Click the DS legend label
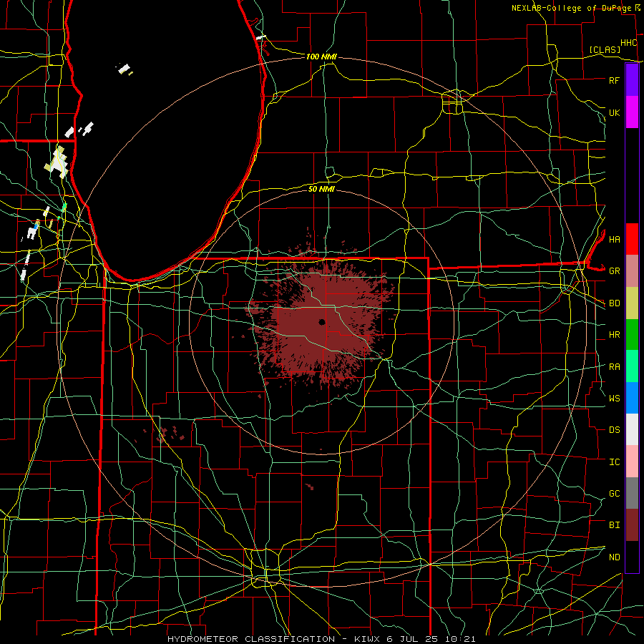 pyautogui.click(x=614, y=430)
